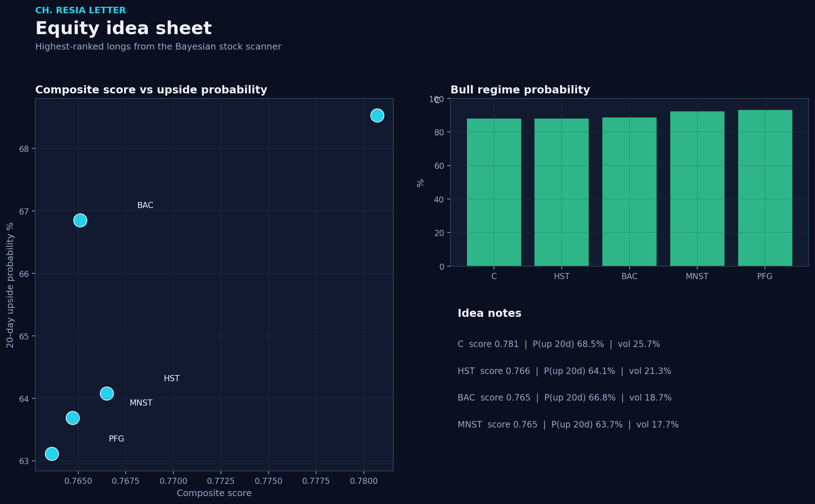Click the "HST" annotation in the scatter plot
Image resolution: width=815 pixels, height=504 pixels.
click(x=172, y=379)
